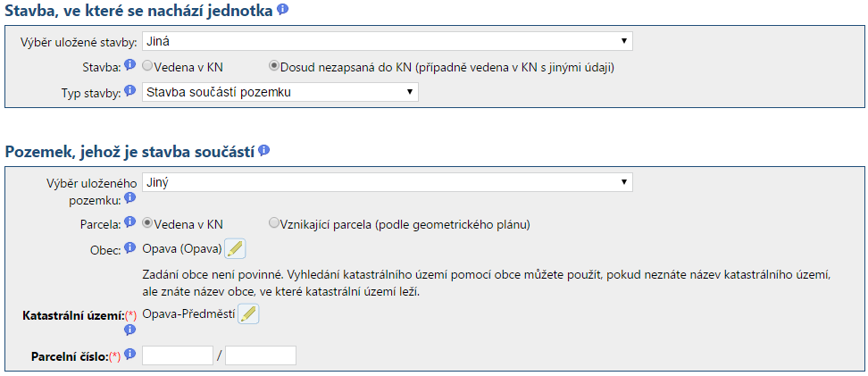Image resolution: width=868 pixels, height=376 pixels.
Task: Open the 'Výběr uloženého pozemku' dropdown
Action: point(387,182)
